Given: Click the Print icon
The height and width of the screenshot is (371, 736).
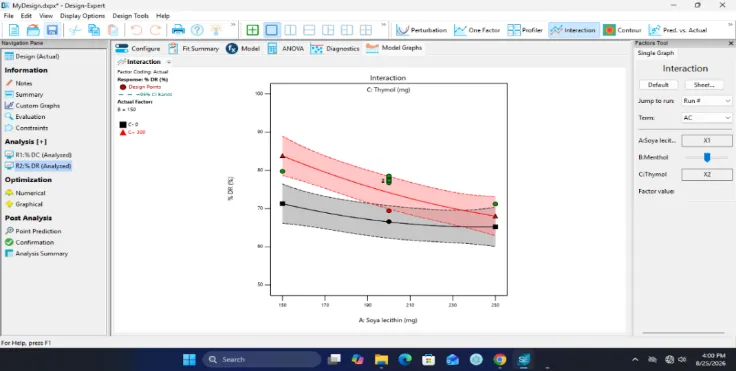Looking at the screenshot, I should [x=178, y=30].
